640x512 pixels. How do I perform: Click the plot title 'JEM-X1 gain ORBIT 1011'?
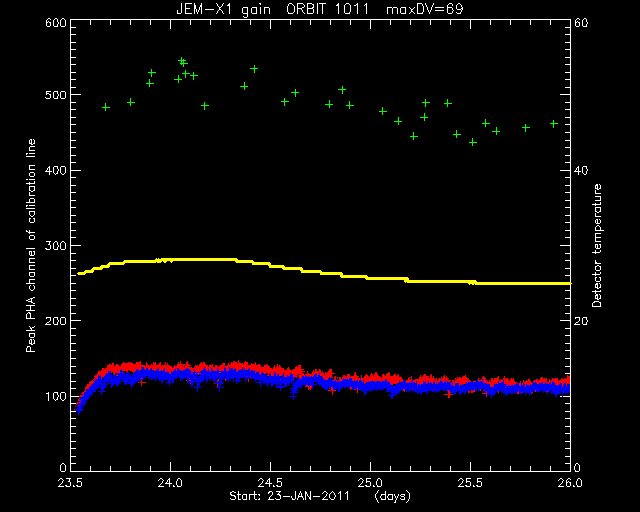click(x=273, y=9)
